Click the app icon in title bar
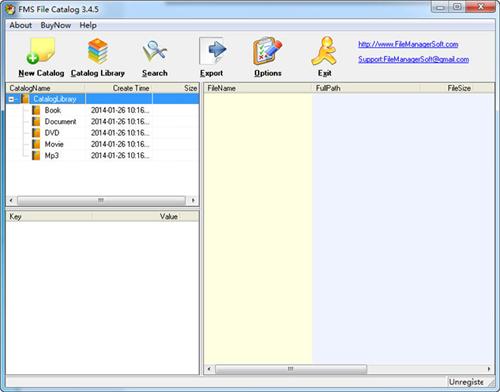Viewport: 500px width, 392px height. point(10,9)
